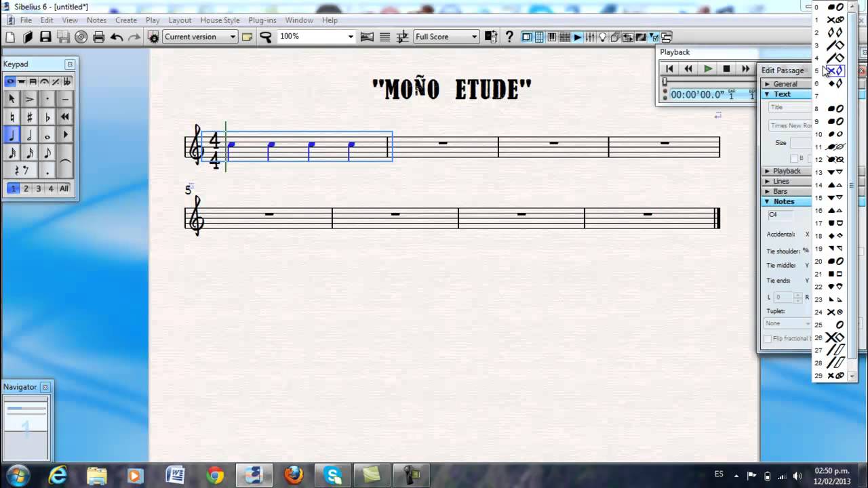Add a tie using the Keypad tie button
The height and width of the screenshot is (488, 868).
click(x=65, y=161)
